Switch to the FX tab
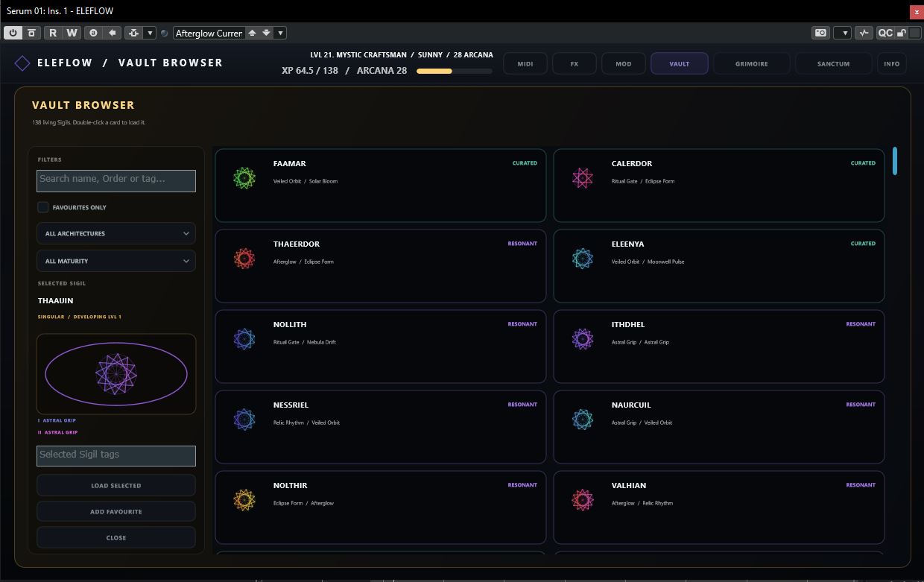Viewport: 924px width, 582px height. tap(575, 63)
